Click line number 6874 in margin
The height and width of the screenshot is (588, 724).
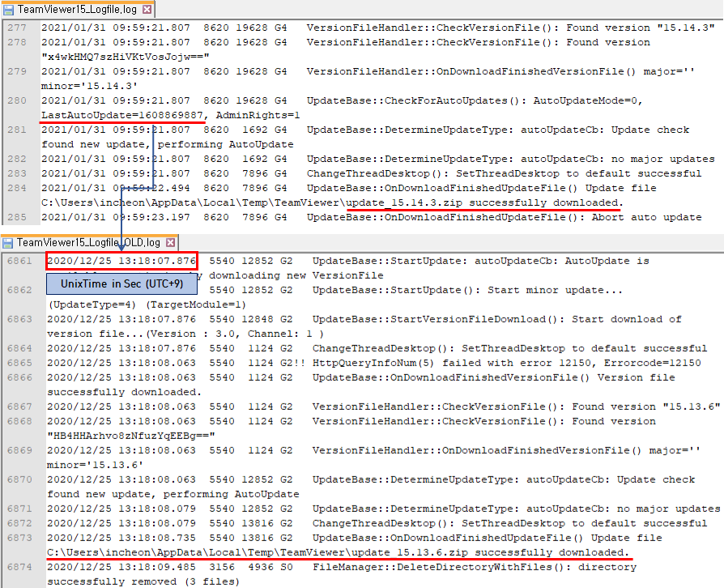20,567
